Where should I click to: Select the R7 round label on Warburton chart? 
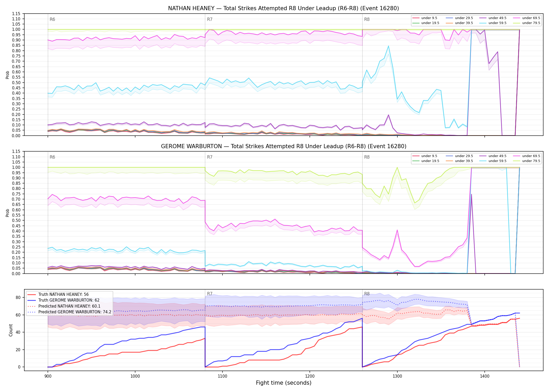[210, 157]
